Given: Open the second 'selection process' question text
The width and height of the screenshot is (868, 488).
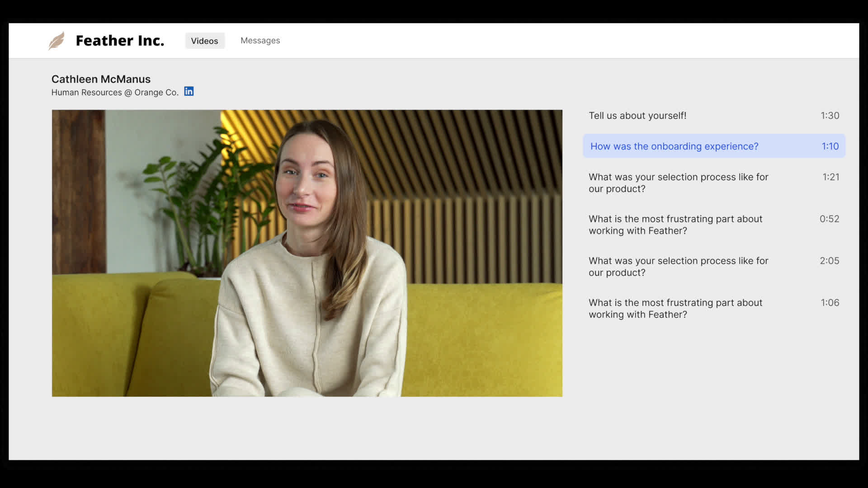Looking at the screenshot, I should (678, 267).
